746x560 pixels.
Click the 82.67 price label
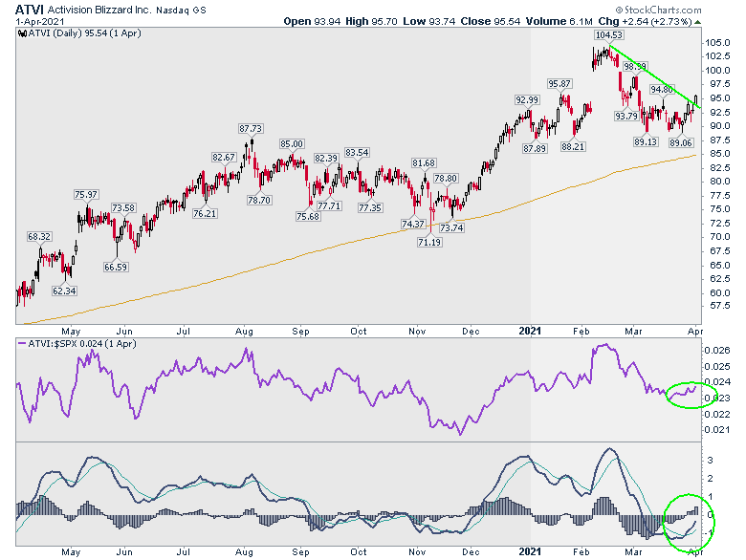(x=224, y=158)
